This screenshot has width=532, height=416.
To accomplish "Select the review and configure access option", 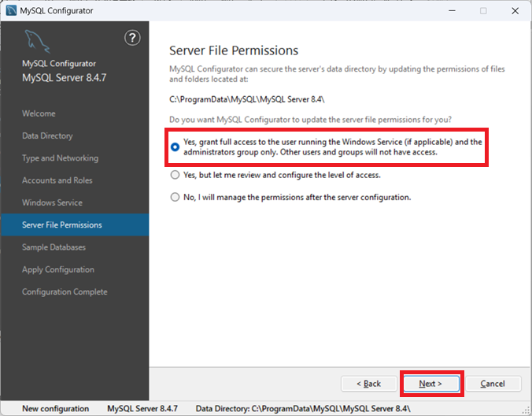I will coord(175,175).
